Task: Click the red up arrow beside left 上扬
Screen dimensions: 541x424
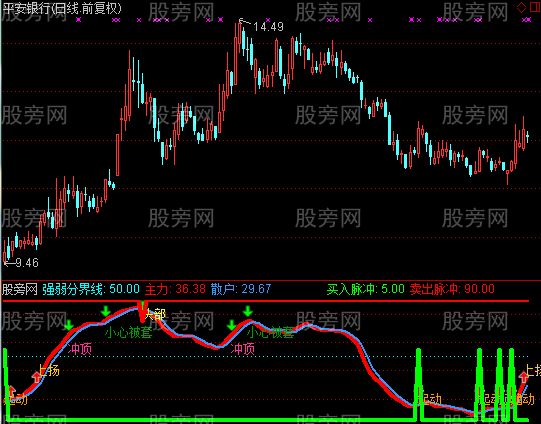Action: click(36, 377)
